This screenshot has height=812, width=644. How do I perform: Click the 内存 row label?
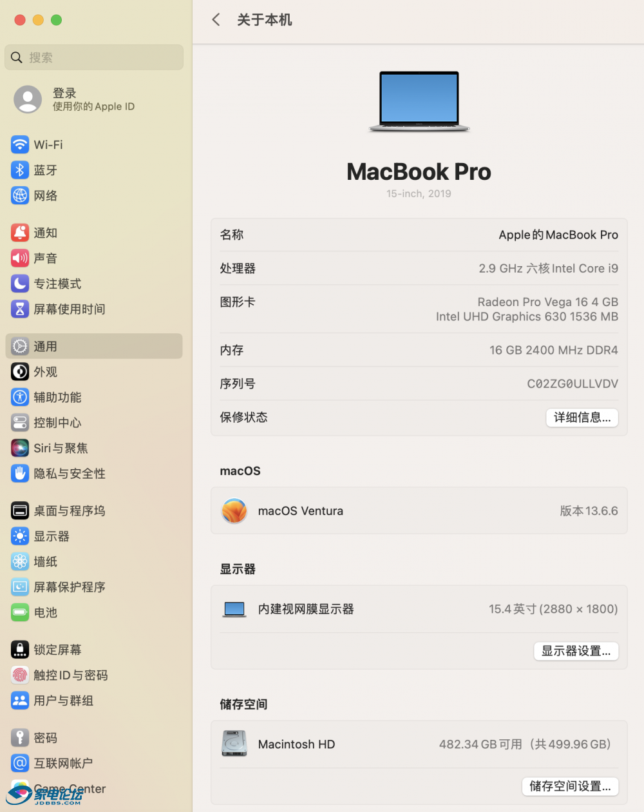[231, 351]
